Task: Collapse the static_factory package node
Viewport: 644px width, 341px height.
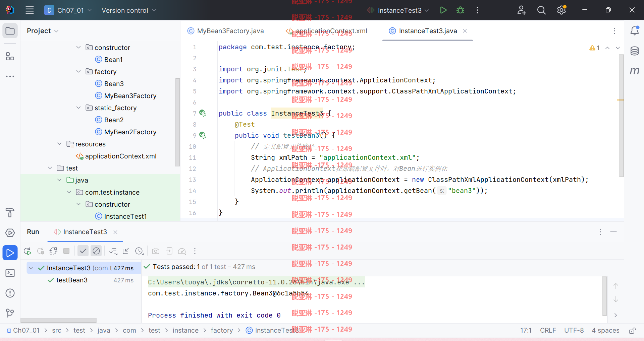Action: coord(78,108)
